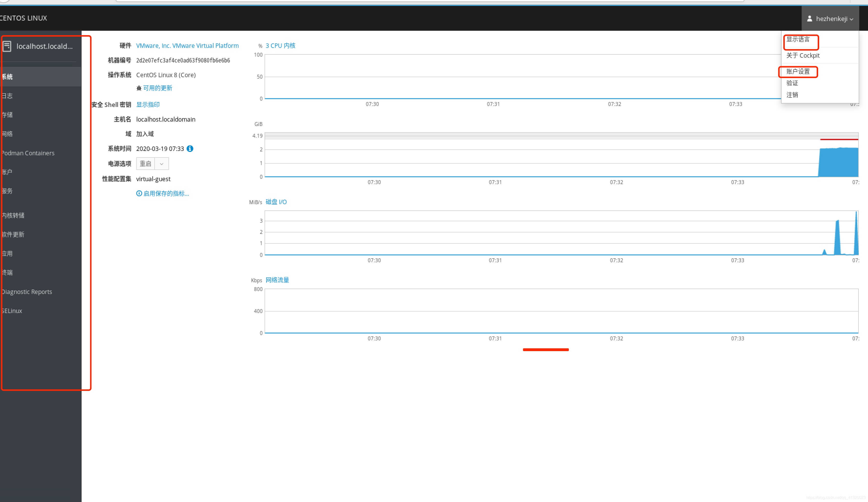Open the VMware Virtual Platform hardware link

[187, 45]
